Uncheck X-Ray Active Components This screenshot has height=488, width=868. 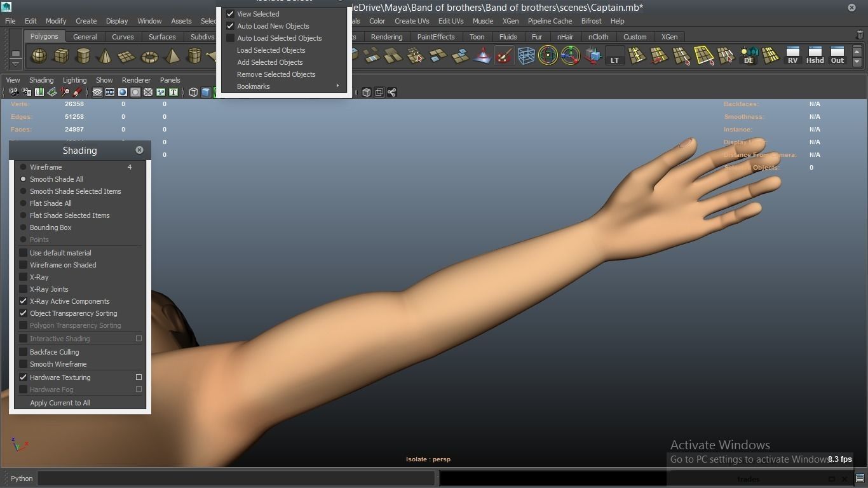click(x=24, y=301)
